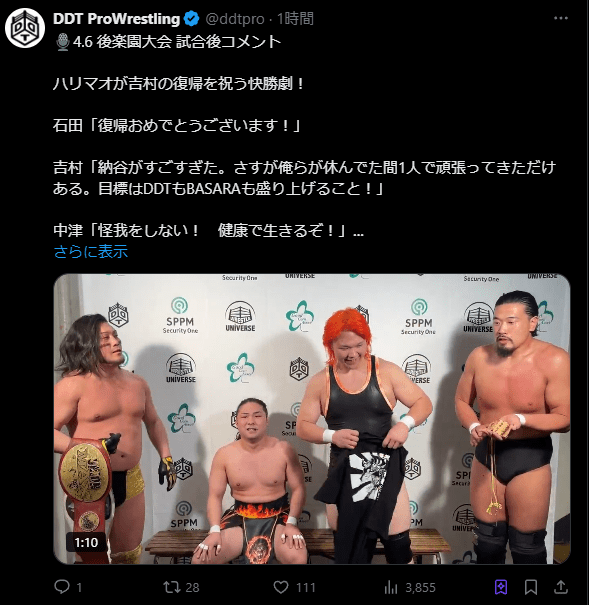The height and width of the screenshot is (605, 589).
Task: Expand tweet with さらに表示 link
Action: click(91, 252)
